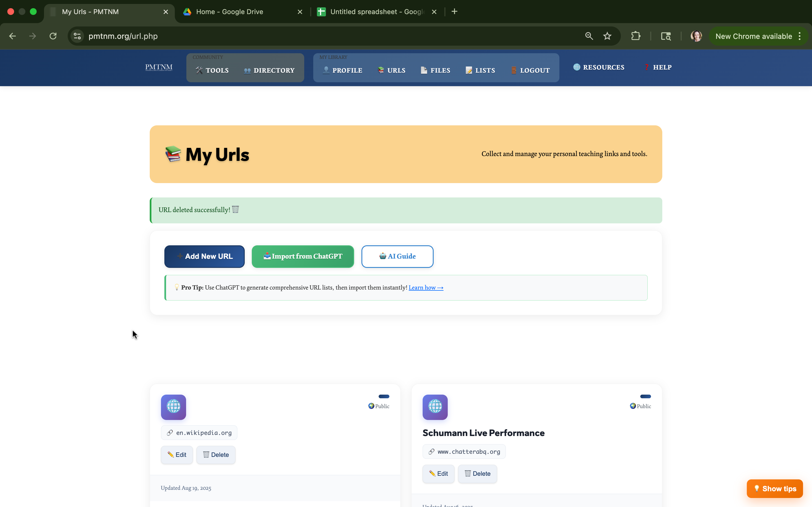Screen dimensions: 812x507
Task: Click the Show tips button
Action: (x=775, y=489)
